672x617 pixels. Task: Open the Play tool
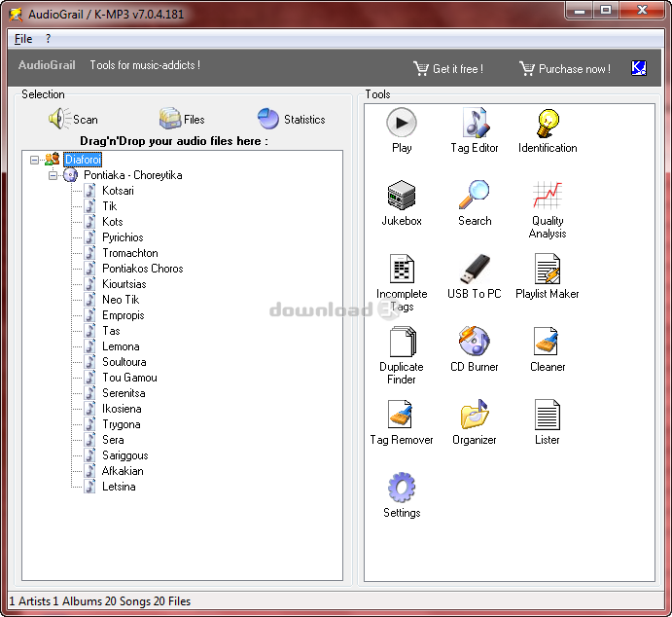[x=402, y=130]
